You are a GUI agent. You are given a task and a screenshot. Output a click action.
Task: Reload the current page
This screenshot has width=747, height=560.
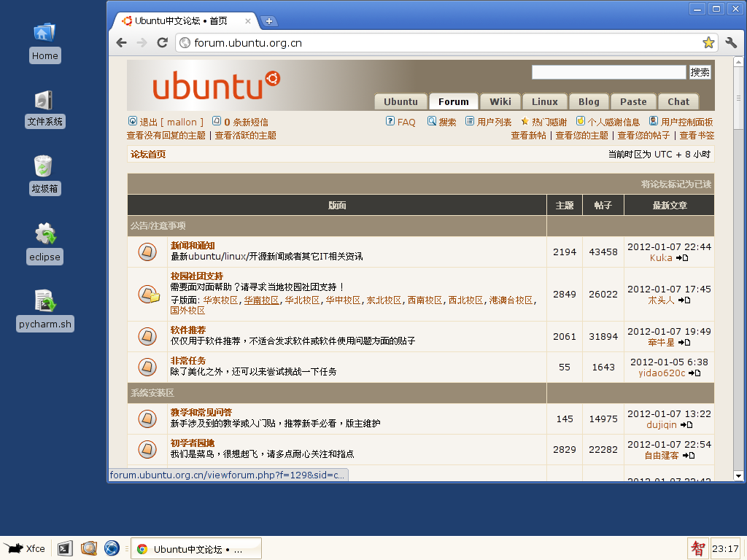163,43
